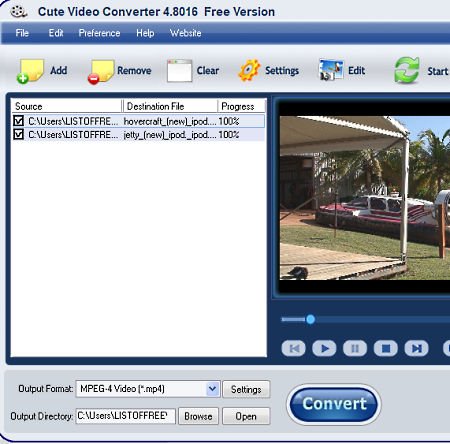Click Settings beside Output Format
450x444 pixels.
click(246, 389)
